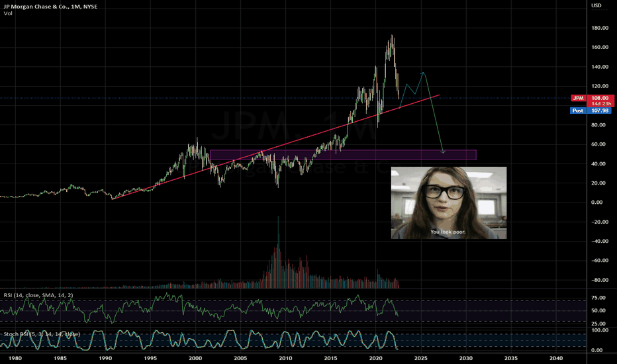Select the Vol indicator label

pos(8,13)
